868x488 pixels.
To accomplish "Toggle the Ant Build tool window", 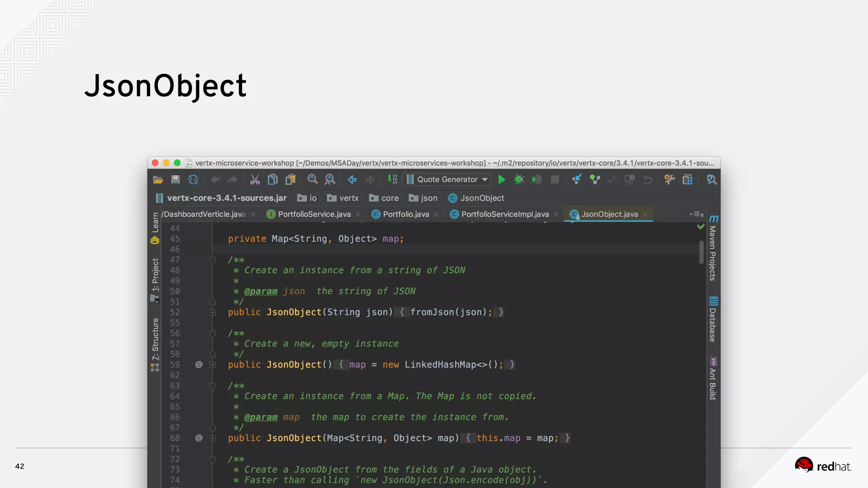I will click(x=713, y=378).
